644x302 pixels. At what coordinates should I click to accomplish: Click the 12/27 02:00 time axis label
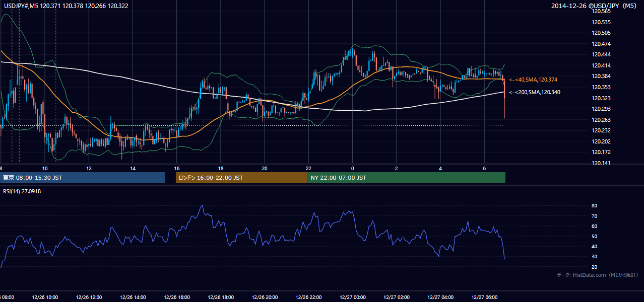pyautogui.click(x=396, y=297)
